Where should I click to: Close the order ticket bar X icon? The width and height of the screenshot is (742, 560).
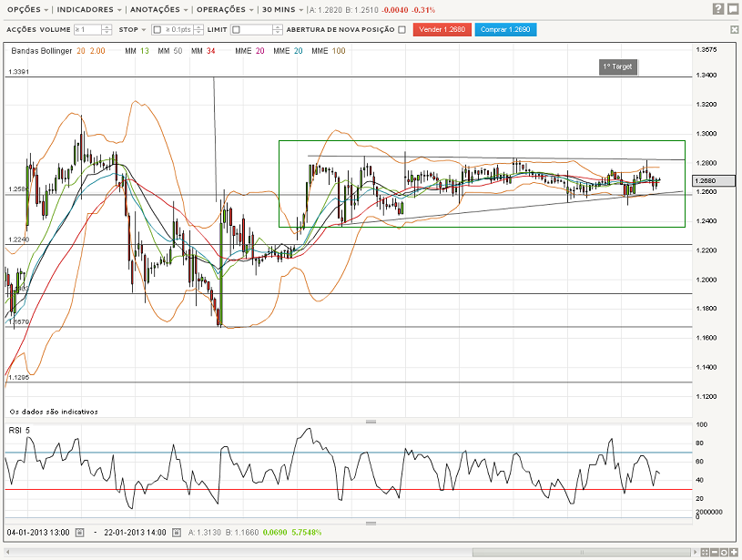pyautogui.click(x=734, y=30)
